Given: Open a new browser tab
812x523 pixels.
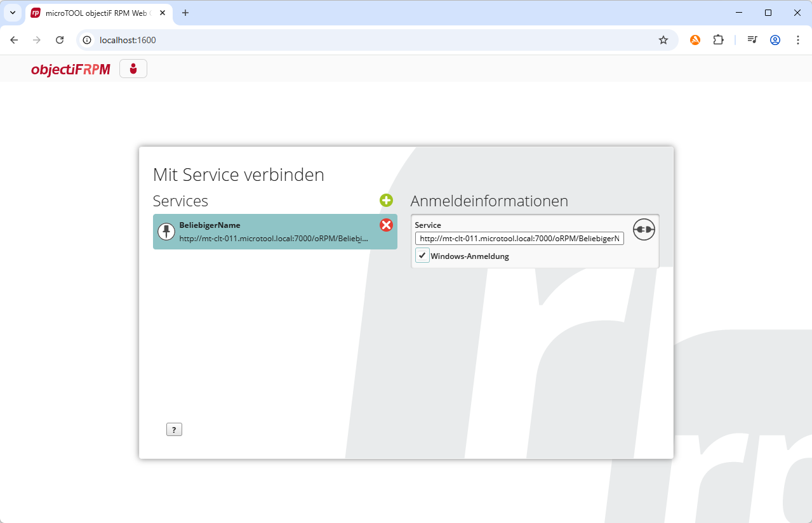Looking at the screenshot, I should point(185,13).
